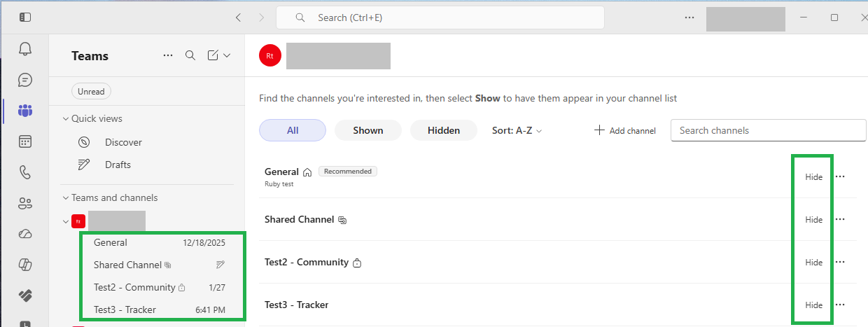Open the dropdown next to compose icon
Image resolution: width=868 pixels, height=327 pixels.
(x=227, y=55)
